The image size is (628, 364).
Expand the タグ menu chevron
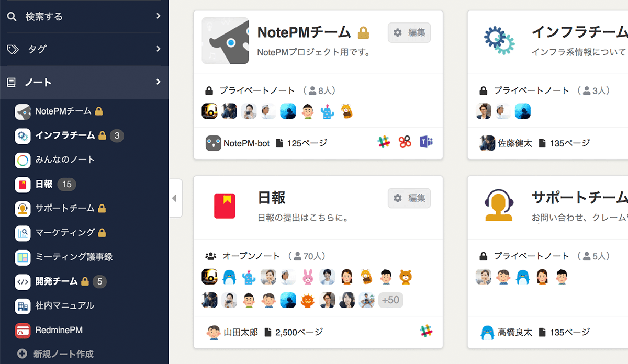pyautogui.click(x=158, y=49)
